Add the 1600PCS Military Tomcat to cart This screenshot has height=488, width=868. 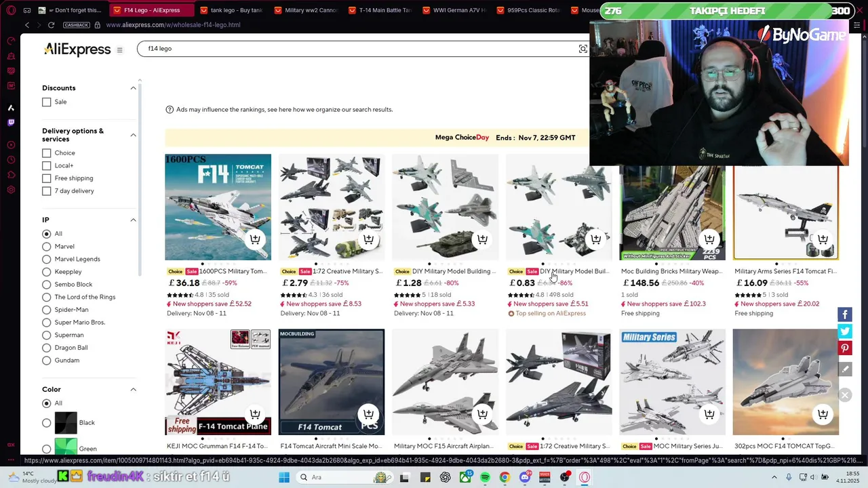pyautogui.click(x=255, y=239)
